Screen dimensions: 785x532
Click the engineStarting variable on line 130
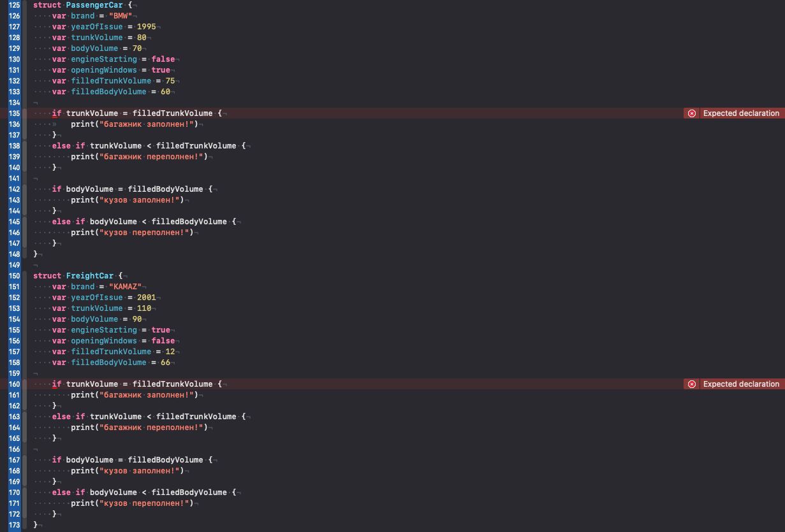point(104,59)
